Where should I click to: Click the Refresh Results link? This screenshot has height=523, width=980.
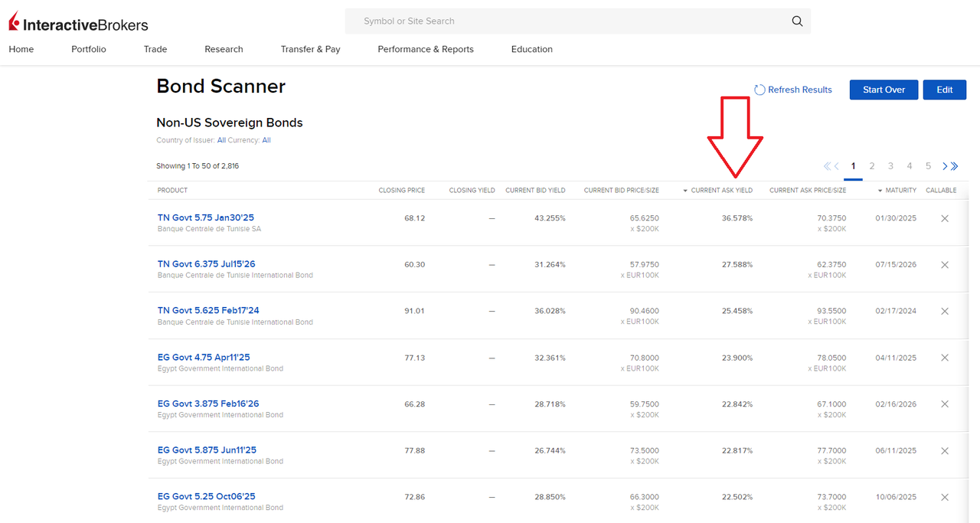pyautogui.click(x=800, y=90)
